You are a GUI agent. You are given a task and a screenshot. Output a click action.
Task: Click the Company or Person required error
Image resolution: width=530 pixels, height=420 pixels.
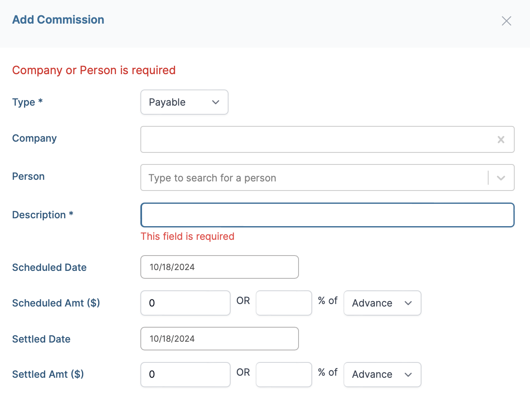click(94, 70)
